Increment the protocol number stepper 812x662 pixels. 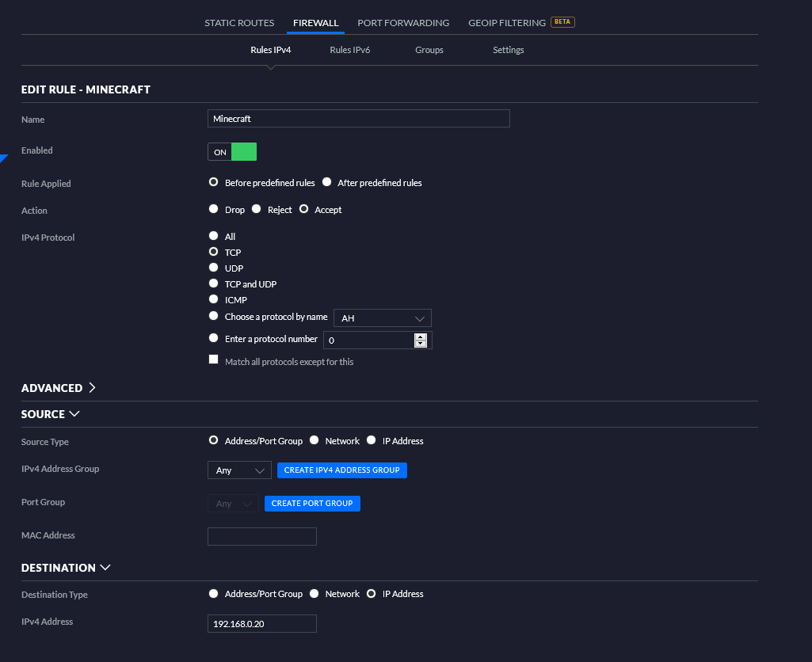(x=421, y=337)
